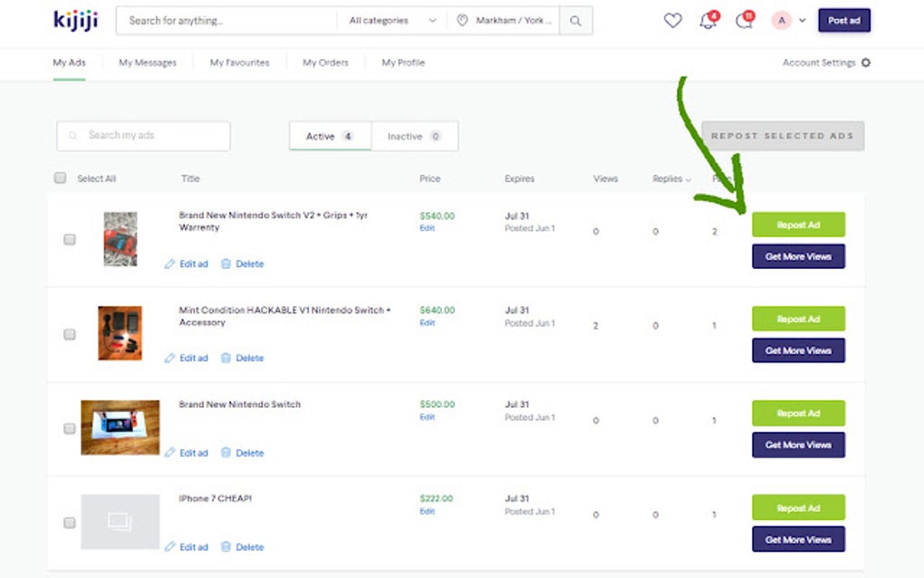This screenshot has width=924, height=578.
Task: Open Brand New Nintendo Switch thumbnail
Action: tap(120, 428)
